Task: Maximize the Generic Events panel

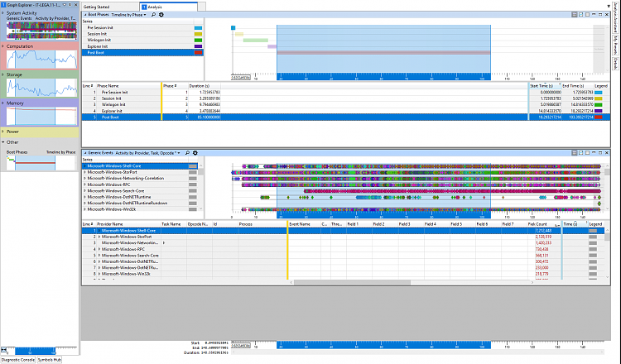Action: pos(600,153)
